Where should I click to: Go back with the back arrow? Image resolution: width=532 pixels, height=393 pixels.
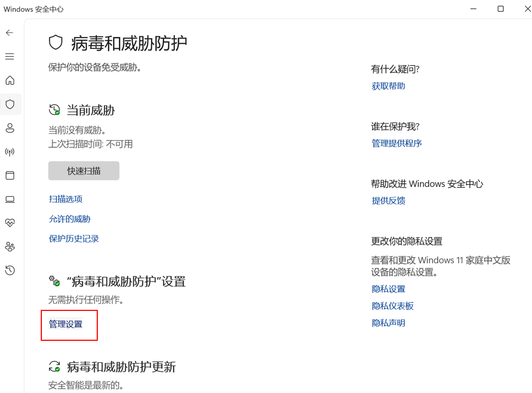(x=9, y=33)
